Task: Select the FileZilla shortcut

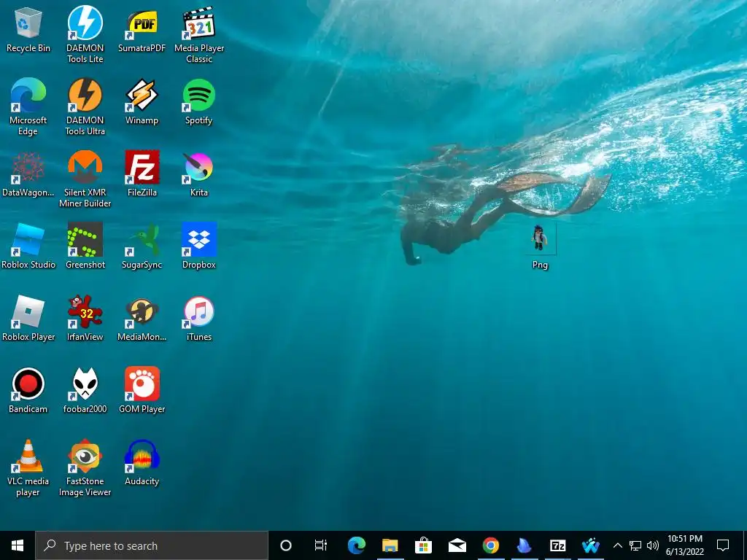Action: 142,174
